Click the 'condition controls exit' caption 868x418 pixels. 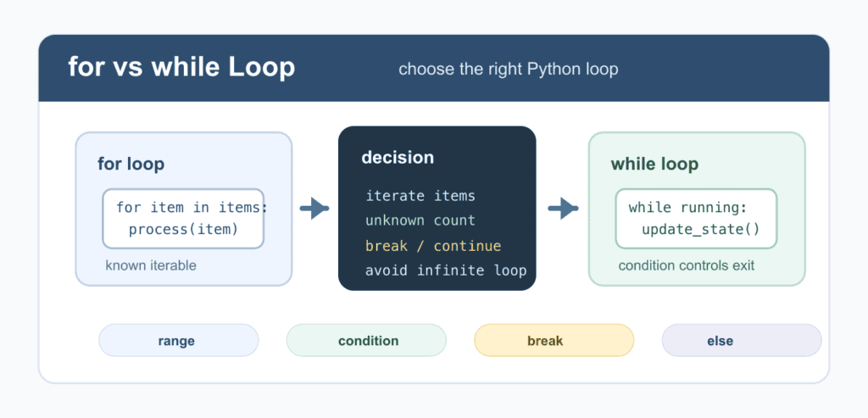click(x=687, y=265)
